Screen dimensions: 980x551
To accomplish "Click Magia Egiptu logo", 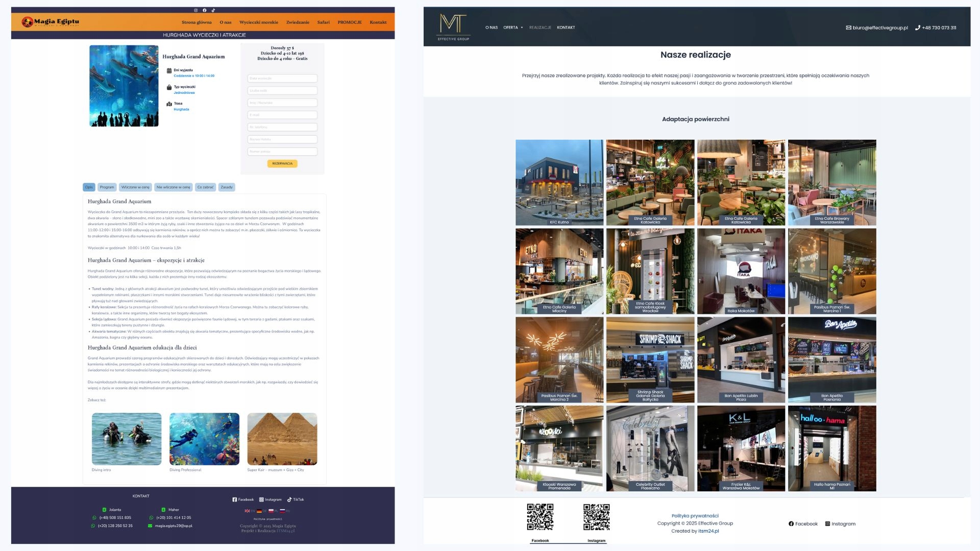I will pyautogui.click(x=50, y=22).
